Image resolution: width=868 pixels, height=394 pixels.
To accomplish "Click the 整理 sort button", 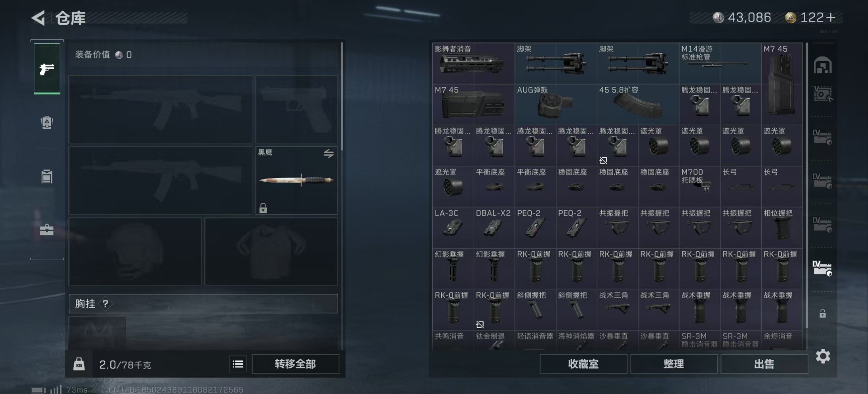I will [674, 364].
